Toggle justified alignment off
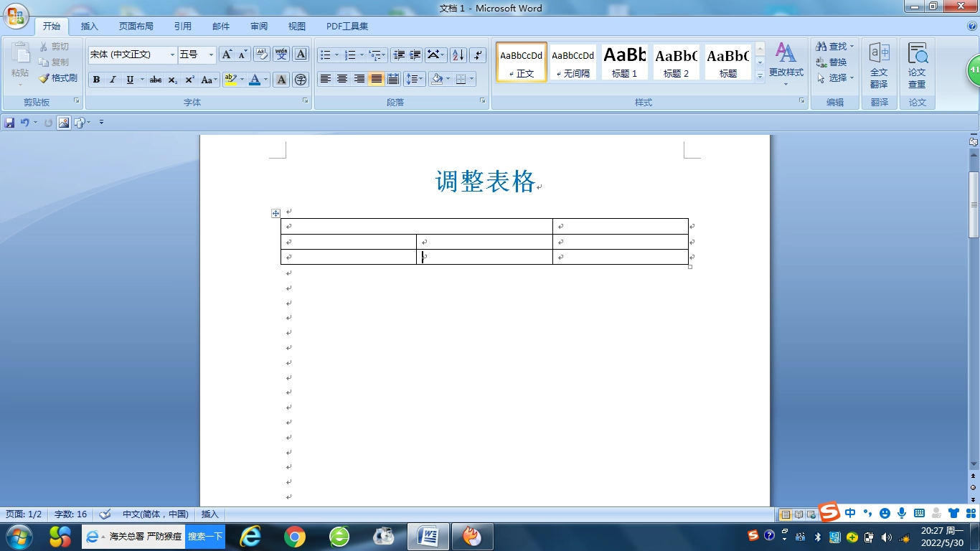980x551 pixels. click(x=376, y=80)
